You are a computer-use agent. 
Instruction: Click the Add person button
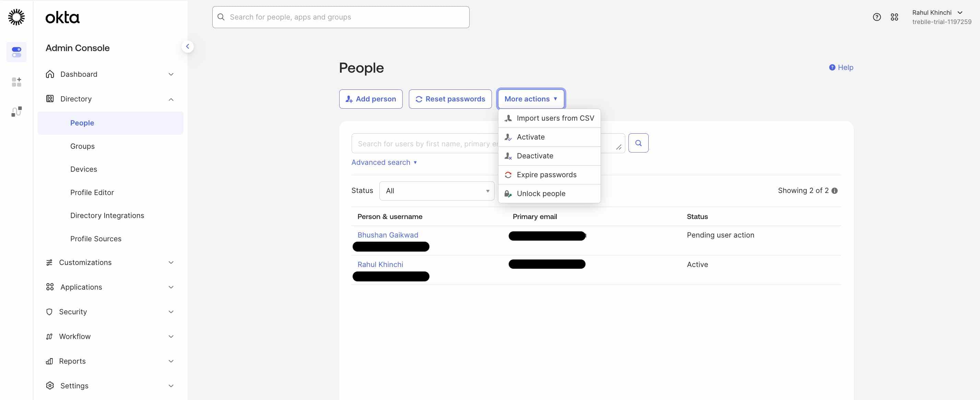[370, 99]
